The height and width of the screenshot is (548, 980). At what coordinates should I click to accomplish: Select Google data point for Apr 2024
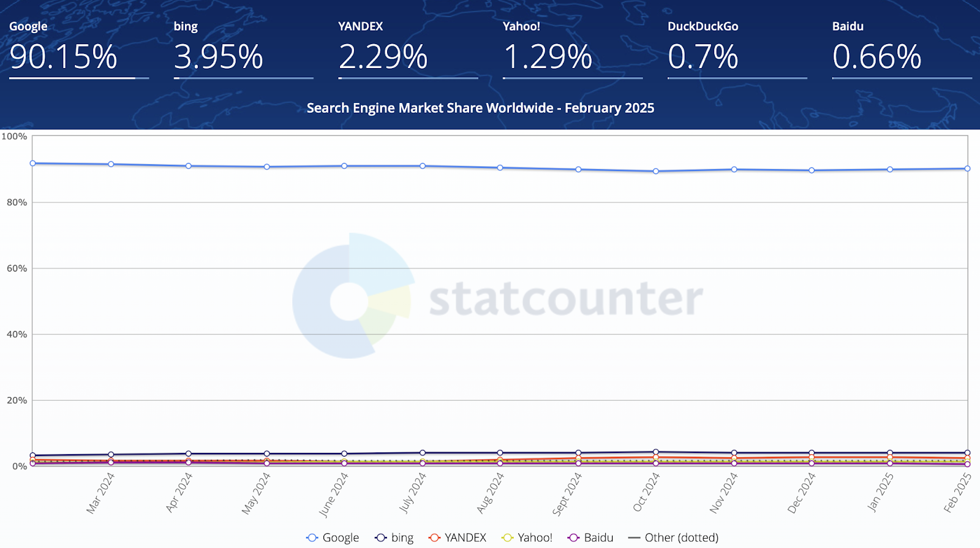coord(189,166)
